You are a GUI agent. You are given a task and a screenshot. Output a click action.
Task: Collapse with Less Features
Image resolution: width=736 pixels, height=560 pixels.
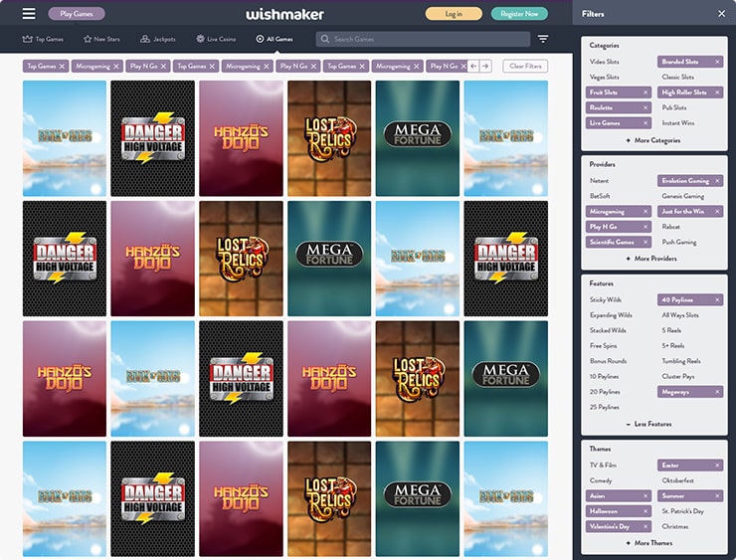(653, 424)
